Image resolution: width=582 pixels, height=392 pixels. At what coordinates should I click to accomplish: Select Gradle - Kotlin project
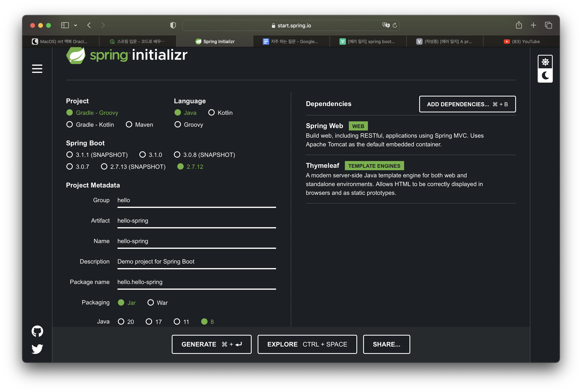(x=90, y=125)
